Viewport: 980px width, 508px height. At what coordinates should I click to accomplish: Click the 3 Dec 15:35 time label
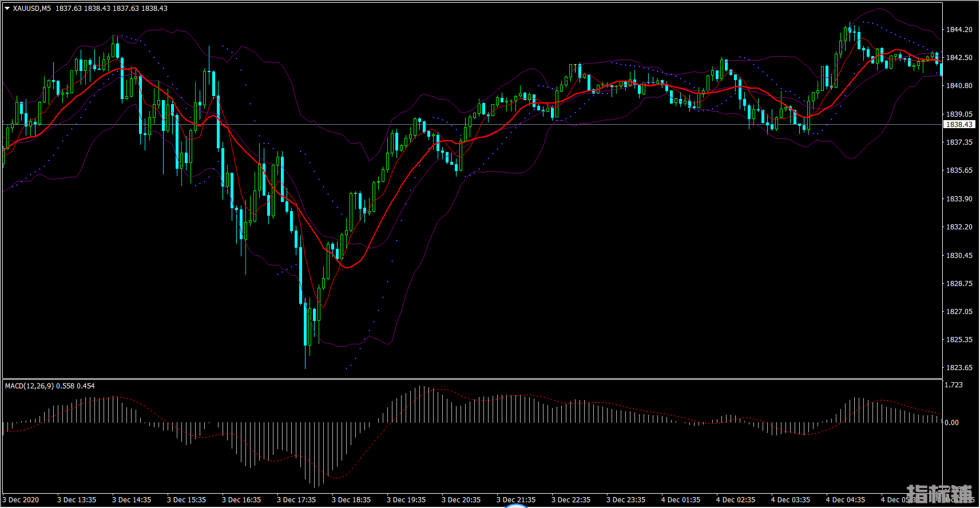[187, 500]
